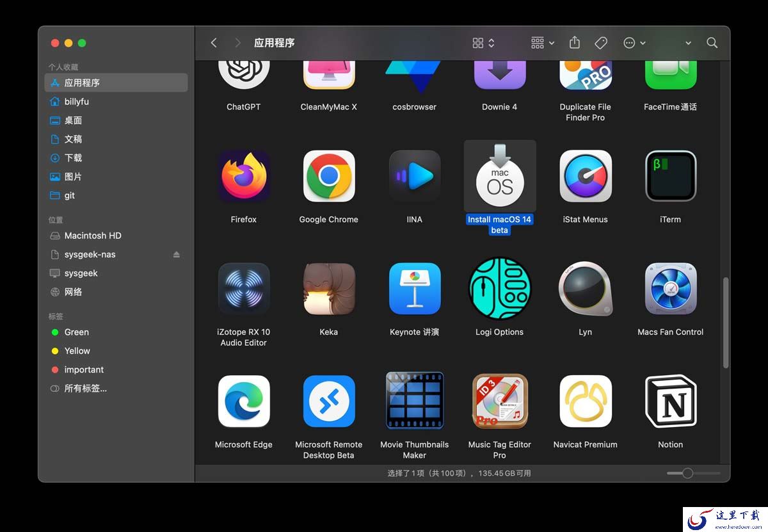
Task: Open 文稿 in the sidebar
Action: coord(116,139)
